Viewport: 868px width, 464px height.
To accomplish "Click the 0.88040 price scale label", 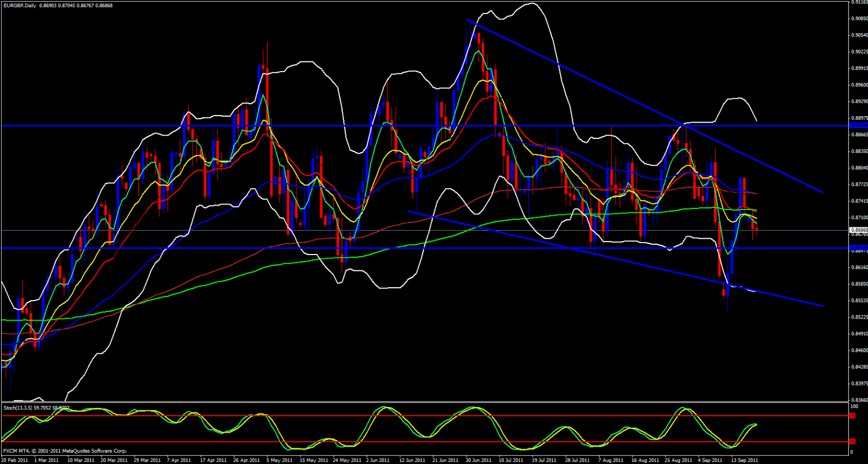I will tap(858, 168).
